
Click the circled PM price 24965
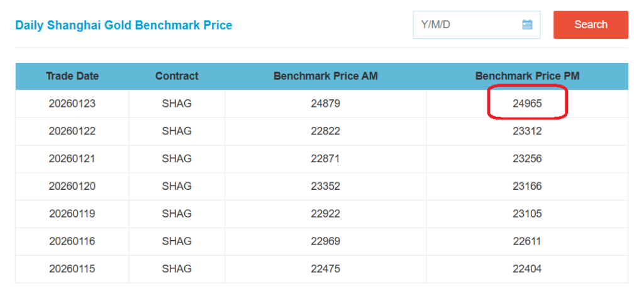point(527,104)
